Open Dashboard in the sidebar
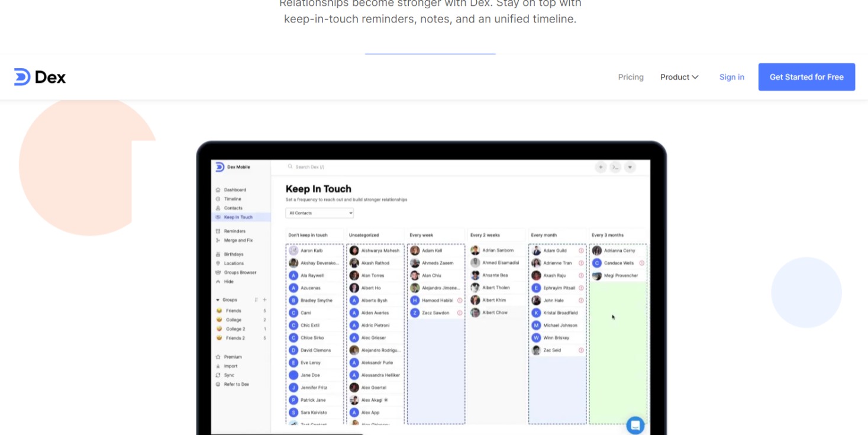The height and width of the screenshot is (435, 868). pos(235,190)
